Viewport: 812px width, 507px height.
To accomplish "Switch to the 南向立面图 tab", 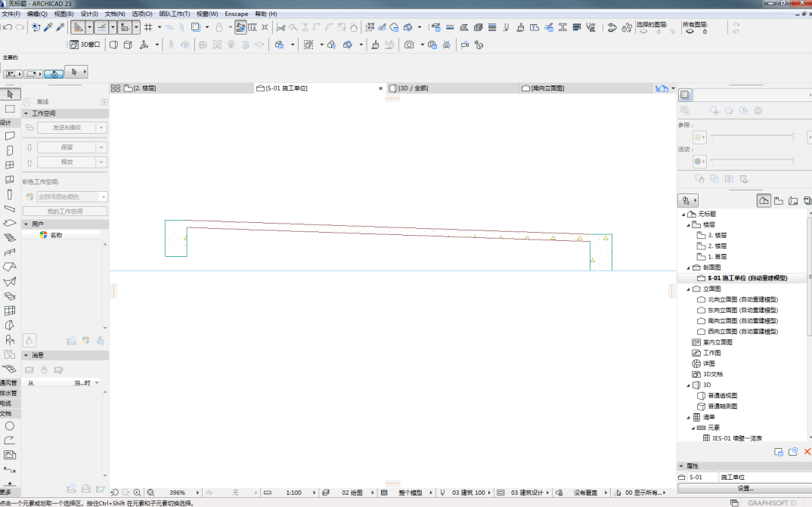I will point(586,88).
